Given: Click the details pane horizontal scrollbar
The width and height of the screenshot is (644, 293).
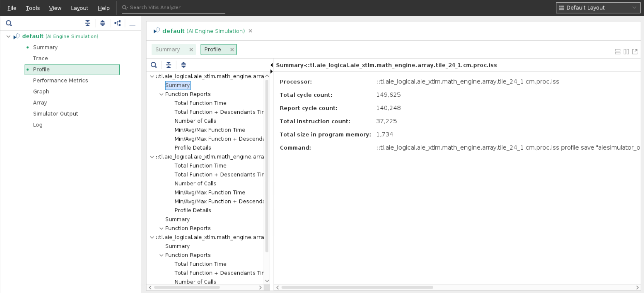Looking at the screenshot, I should 357,288.
